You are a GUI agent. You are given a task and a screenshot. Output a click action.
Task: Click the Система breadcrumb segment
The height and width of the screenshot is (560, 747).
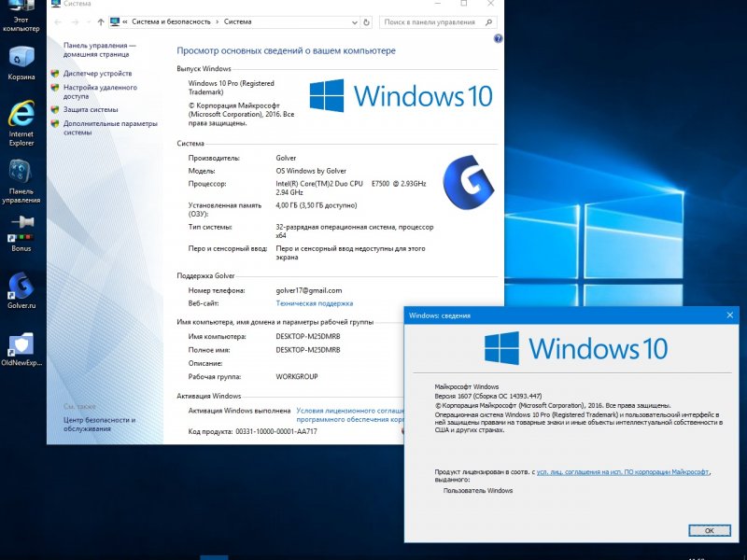tap(238, 21)
